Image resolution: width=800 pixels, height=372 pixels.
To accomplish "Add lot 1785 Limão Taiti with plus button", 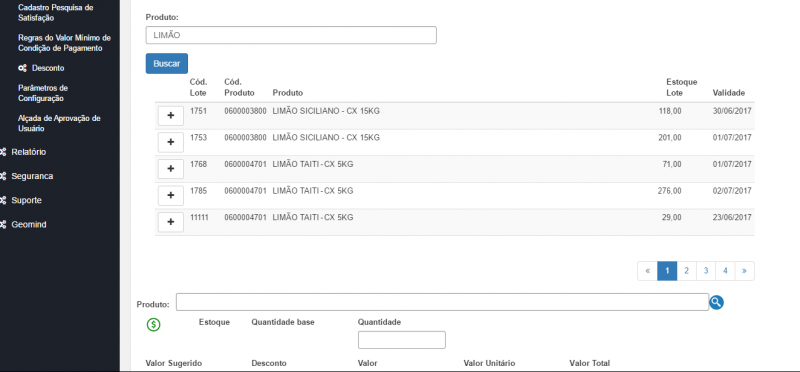I will [170, 195].
